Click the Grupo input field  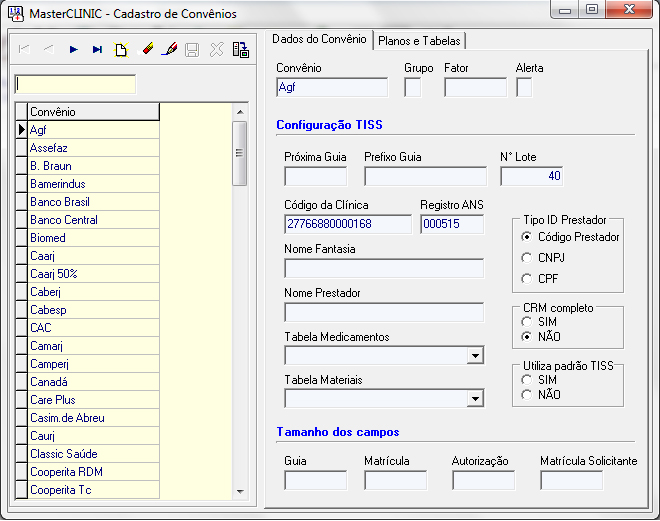pos(412,87)
